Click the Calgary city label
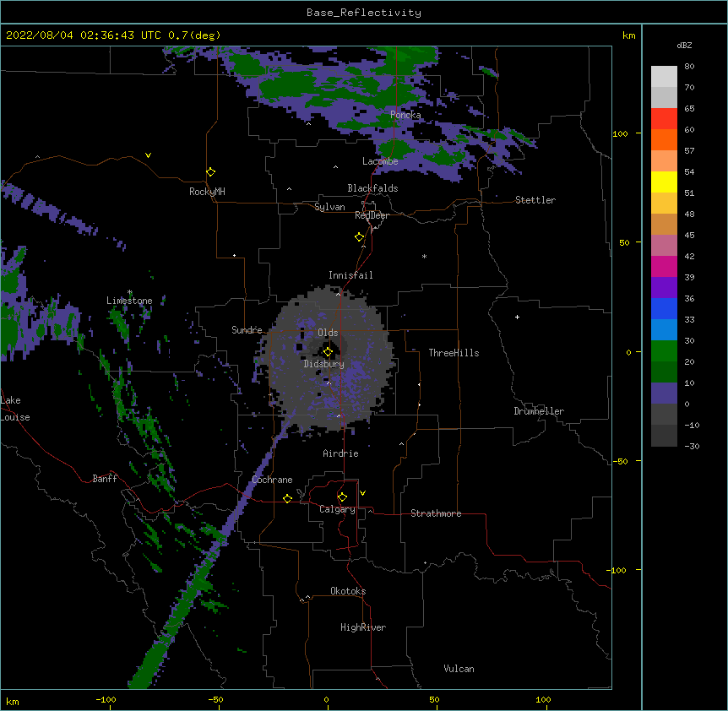 (337, 509)
